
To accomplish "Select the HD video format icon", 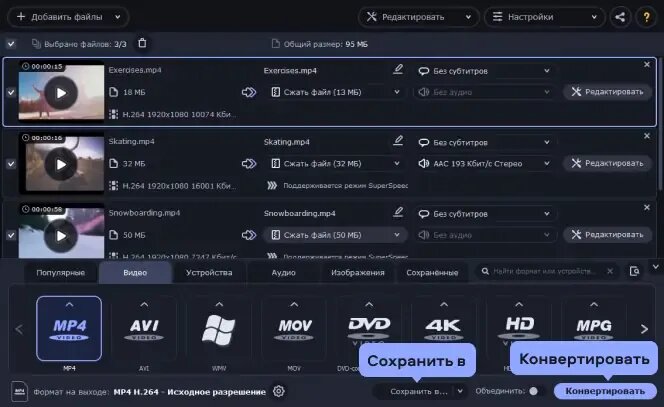I will coord(519,324).
